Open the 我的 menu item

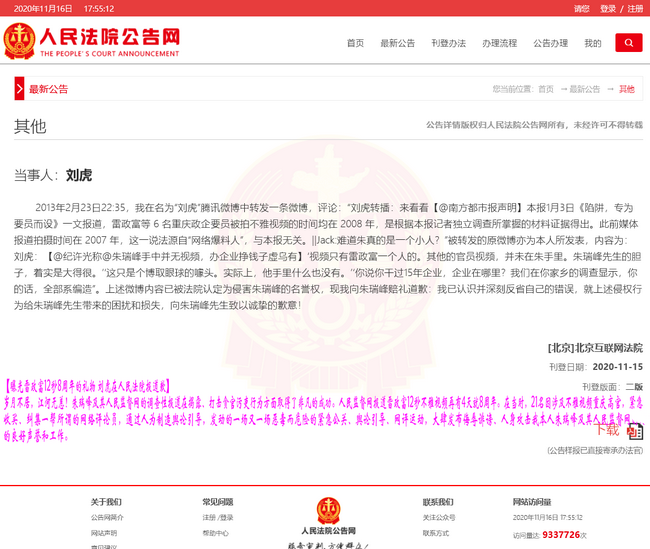(593, 43)
